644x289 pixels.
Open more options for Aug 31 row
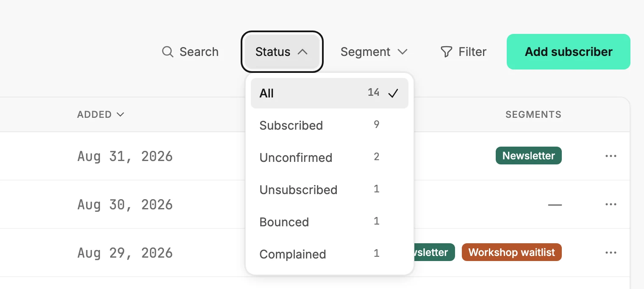[611, 156]
